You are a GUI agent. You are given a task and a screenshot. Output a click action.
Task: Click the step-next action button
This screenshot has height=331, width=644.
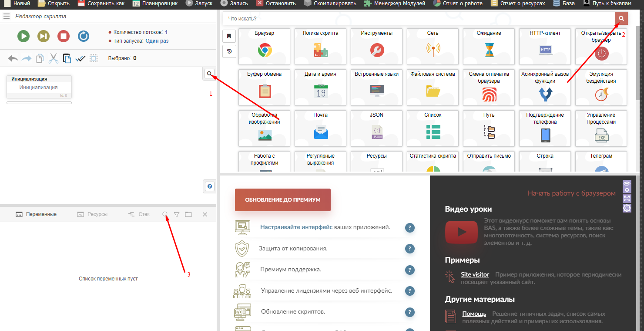(x=44, y=36)
